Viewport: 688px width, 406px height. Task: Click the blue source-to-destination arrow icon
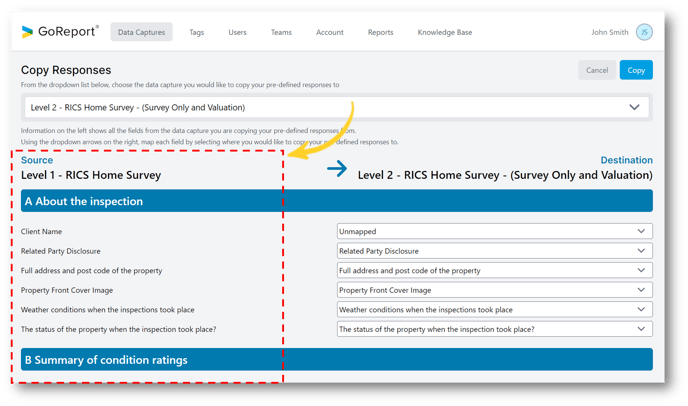click(x=337, y=169)
